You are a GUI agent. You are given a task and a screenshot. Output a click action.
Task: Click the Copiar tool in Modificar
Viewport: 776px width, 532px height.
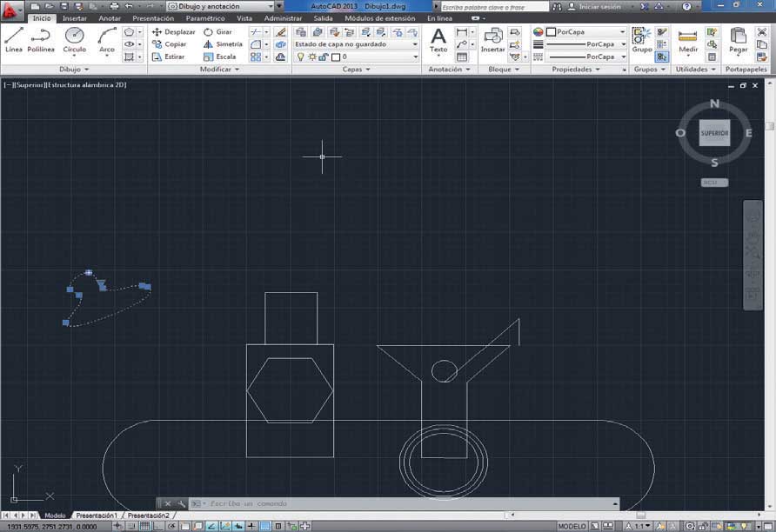point(170,44)
